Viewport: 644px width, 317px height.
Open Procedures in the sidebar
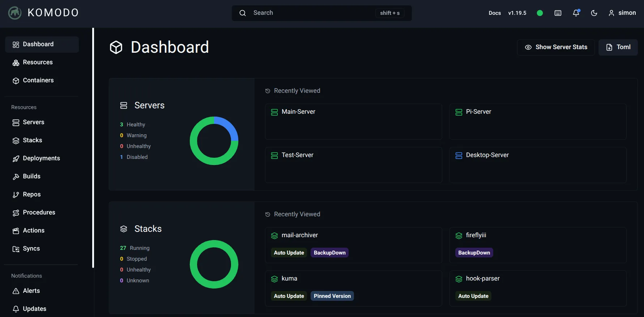pyautogui.click(x=42, y=213)
